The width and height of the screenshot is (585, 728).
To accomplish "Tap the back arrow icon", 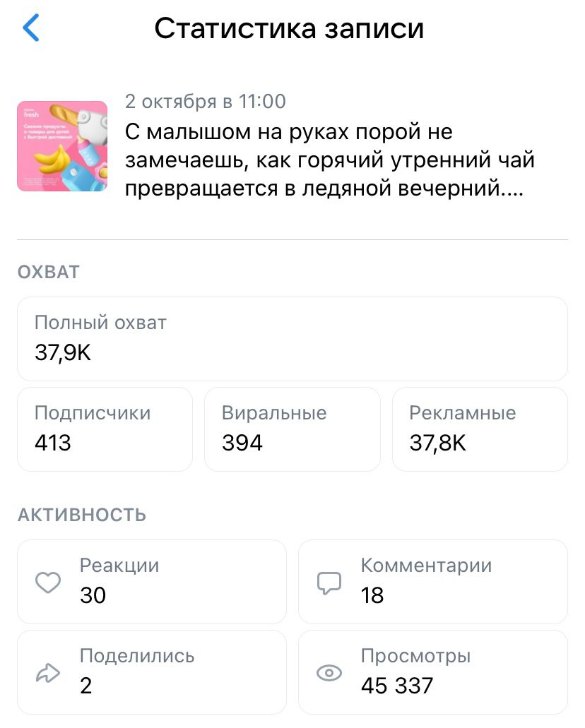I will click(31, 28).
